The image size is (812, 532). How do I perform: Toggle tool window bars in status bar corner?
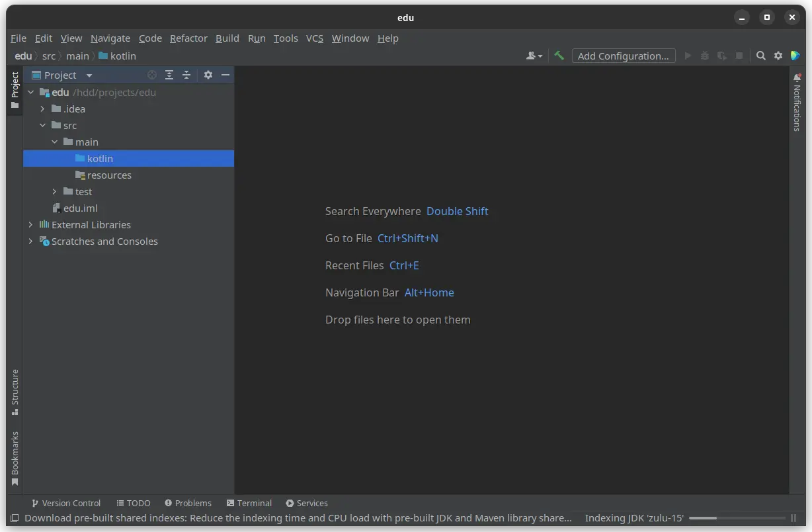[x=15, y=518]
